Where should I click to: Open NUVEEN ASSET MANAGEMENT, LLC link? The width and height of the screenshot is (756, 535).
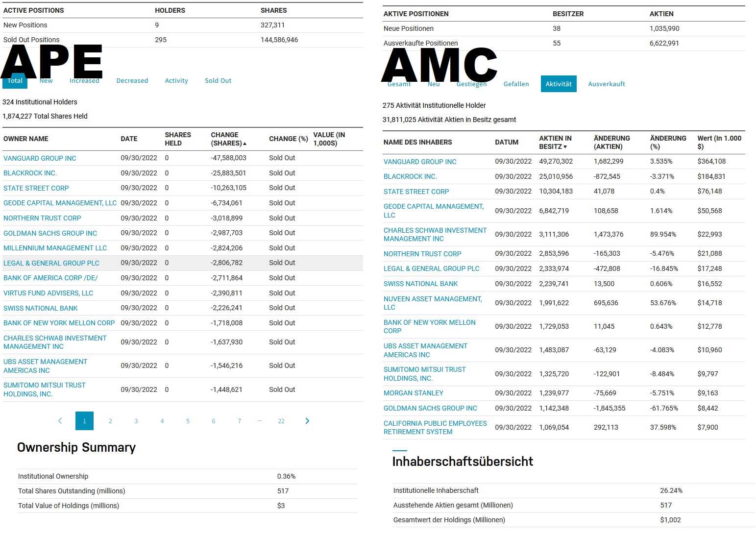pyautogui.click(x=433, y=303)
